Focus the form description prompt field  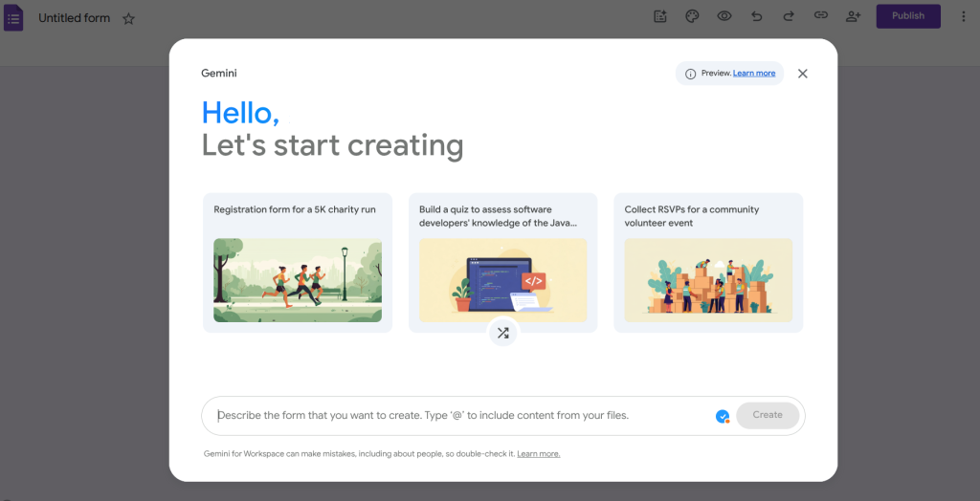(459, 416)
